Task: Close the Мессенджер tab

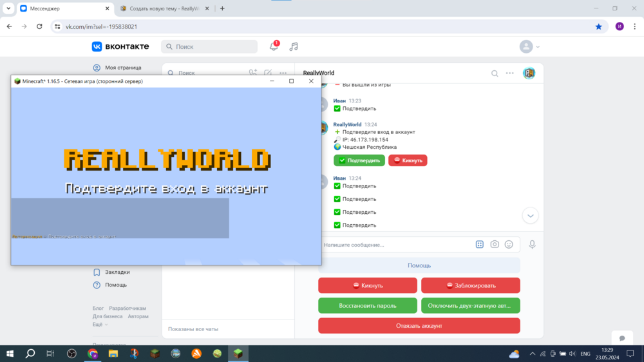Action: tap(107, 8)
